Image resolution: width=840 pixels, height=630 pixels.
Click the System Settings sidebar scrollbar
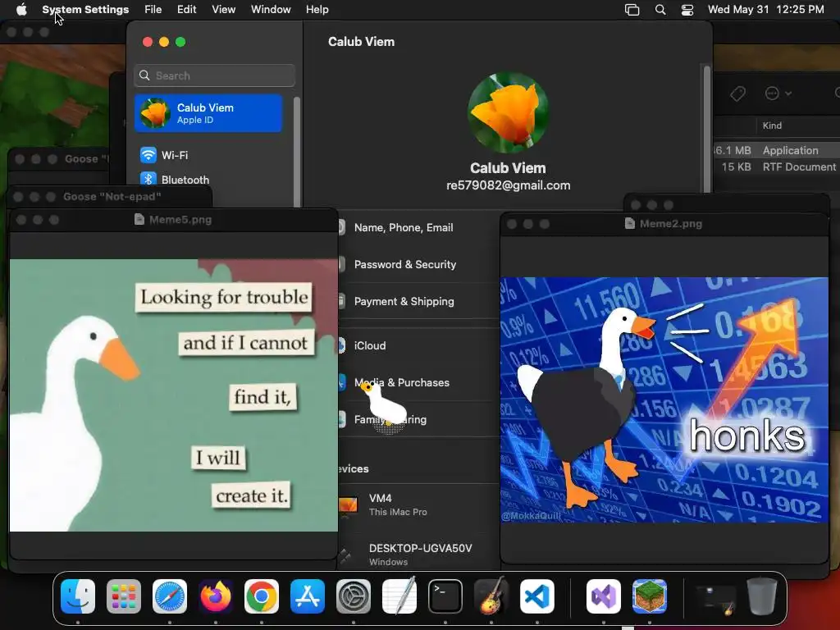(296, 152)
